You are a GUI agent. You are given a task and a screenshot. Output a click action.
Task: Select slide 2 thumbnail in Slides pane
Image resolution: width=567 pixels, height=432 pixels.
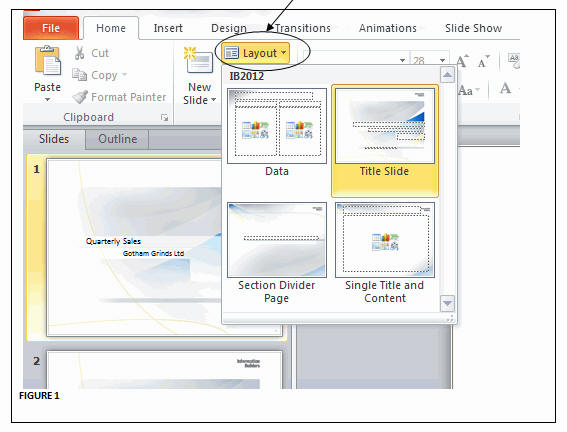165,370
